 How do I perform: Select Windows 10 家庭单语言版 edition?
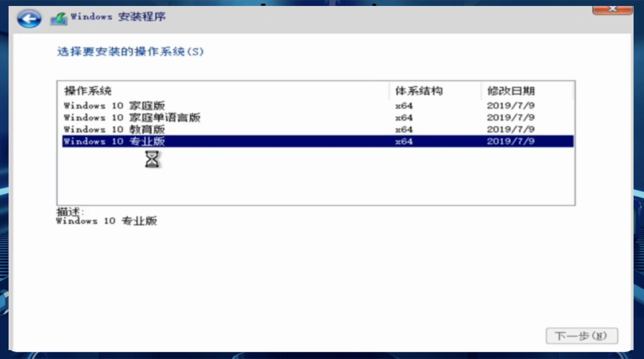[132, 118]
